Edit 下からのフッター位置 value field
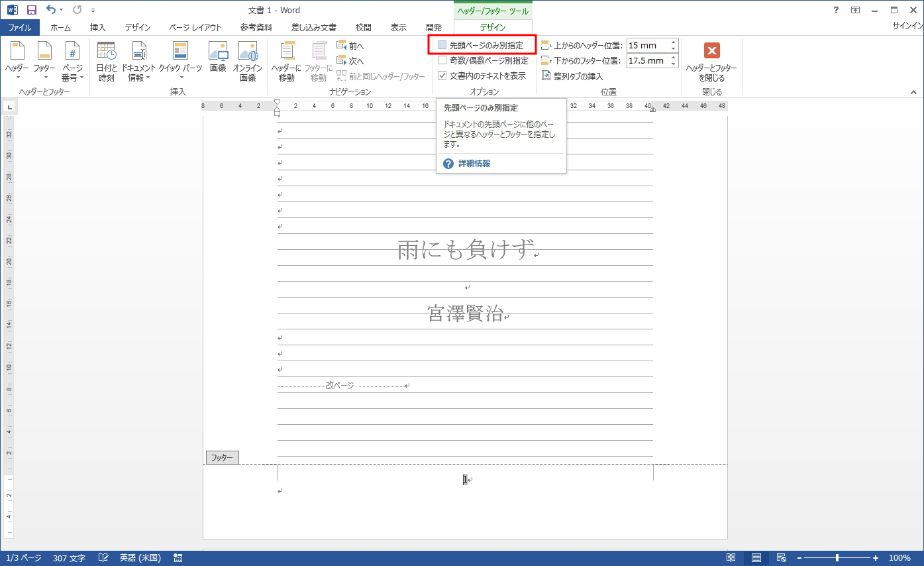Image resolution: width=924 pixels, height=566 pixels. click(647, 61)
